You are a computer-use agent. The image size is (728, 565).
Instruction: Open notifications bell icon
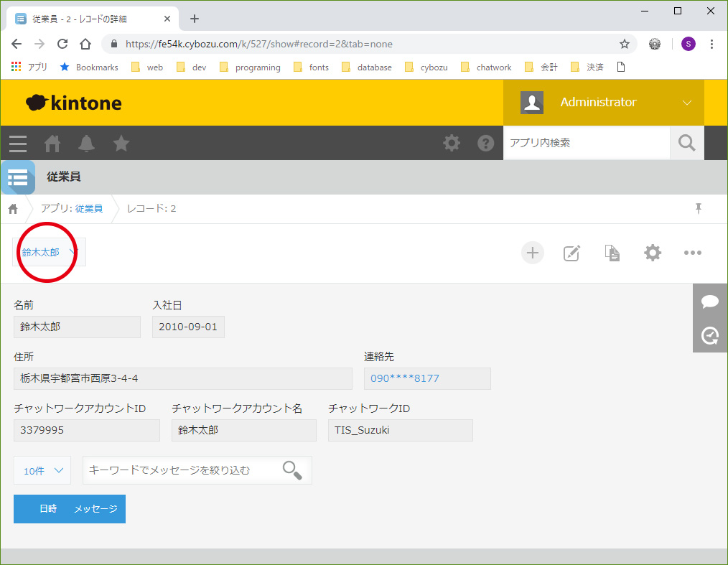pyautogui.click(x=86, y=144)
